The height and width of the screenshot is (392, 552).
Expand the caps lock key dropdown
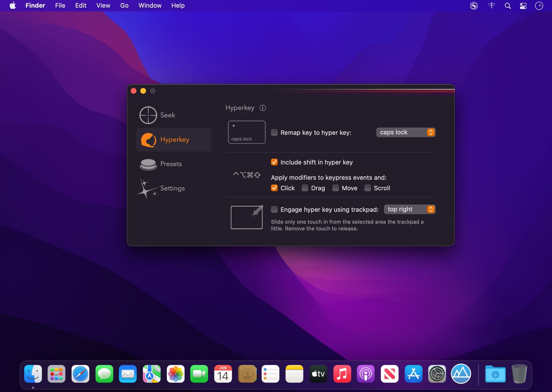430,132
